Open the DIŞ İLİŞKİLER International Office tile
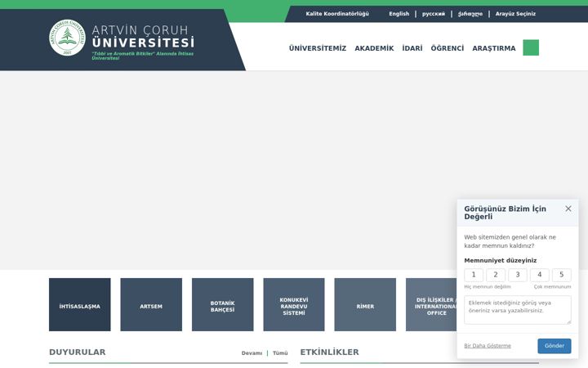 tap(431, 304)
